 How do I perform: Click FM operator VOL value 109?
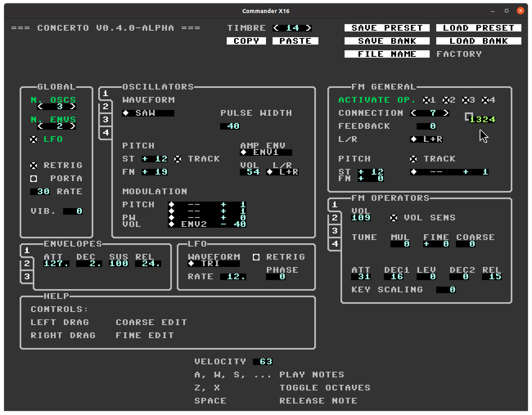click(361, 218)
